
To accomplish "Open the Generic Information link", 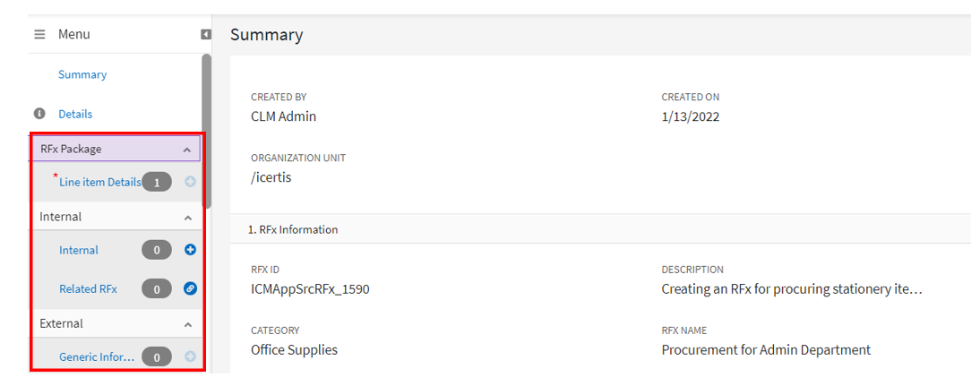I will click(x=97, y=356).
